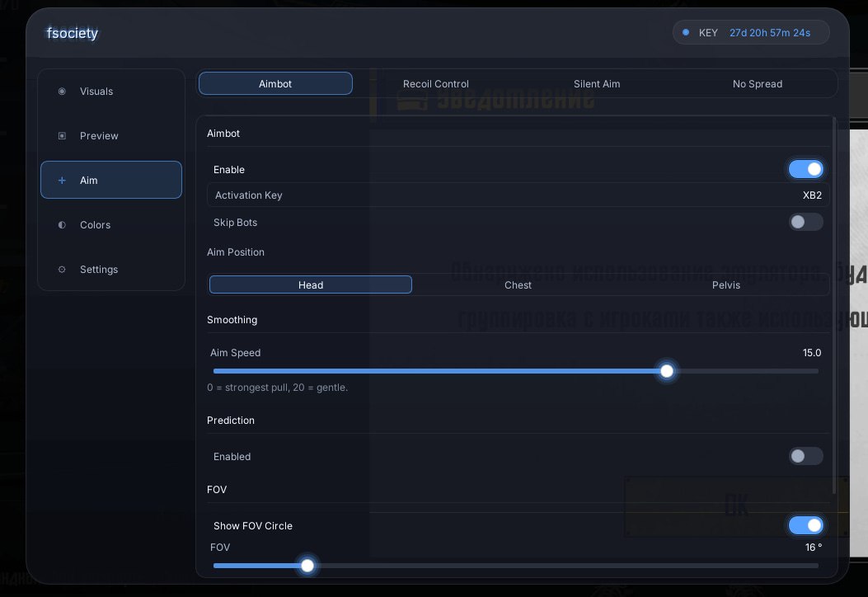Viewport: 868px width, 597px height.
Task: Click the Activation Key XB2 field
Action: (x=518, y=195)
